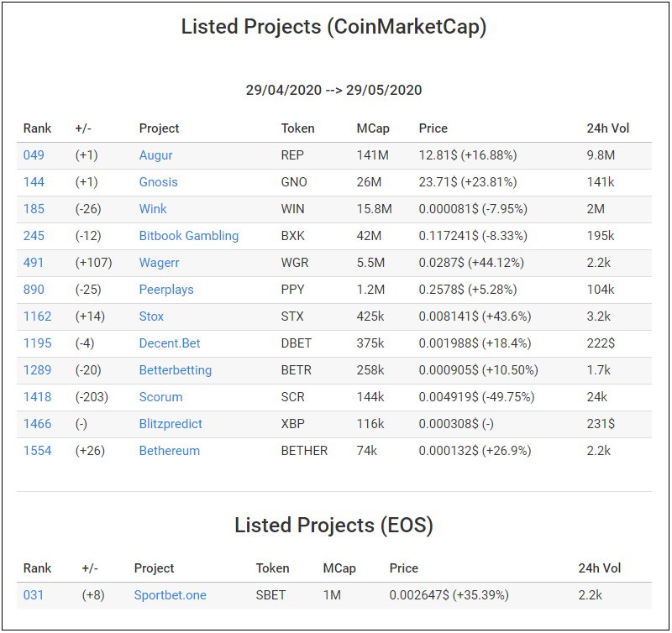This screenshot has height=633, width=672.
Task: Select the 24h Vol header in EOS table
Action: click(599, 568)
